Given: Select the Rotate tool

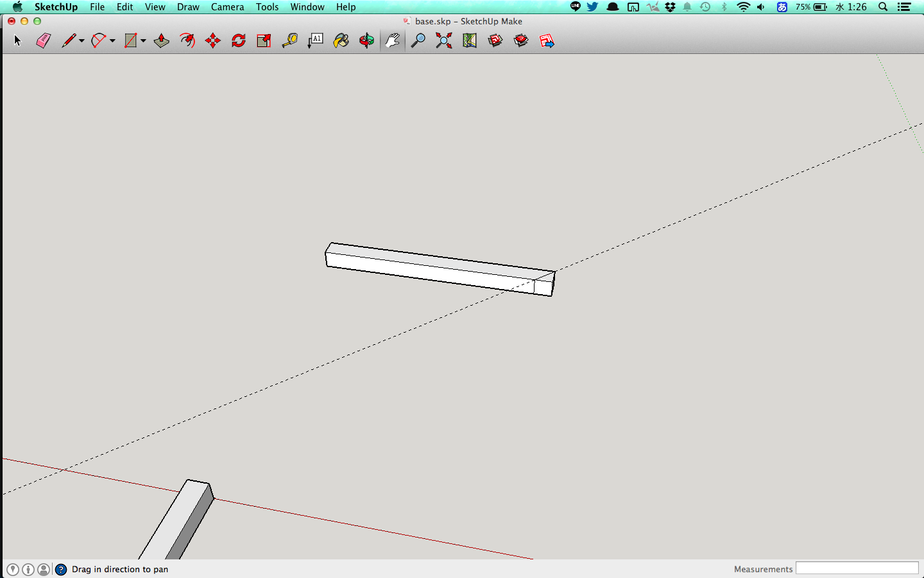Looking at the screenshot, I should [239, 41].
